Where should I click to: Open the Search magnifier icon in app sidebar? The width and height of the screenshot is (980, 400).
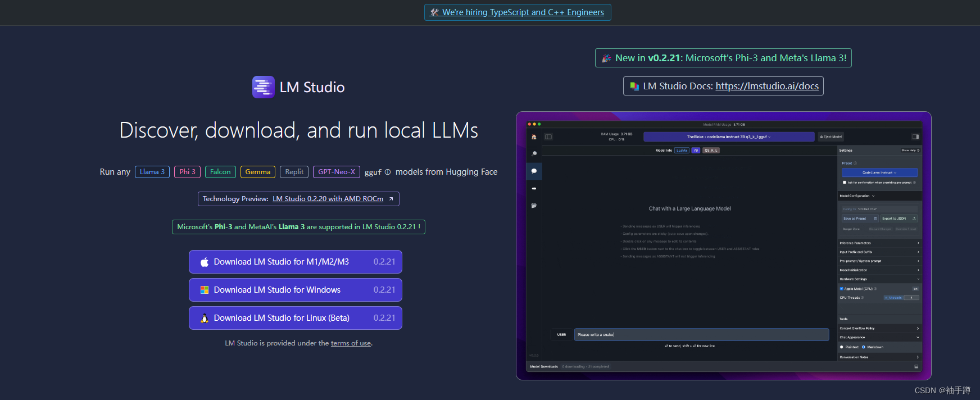[x=534, y=153]
